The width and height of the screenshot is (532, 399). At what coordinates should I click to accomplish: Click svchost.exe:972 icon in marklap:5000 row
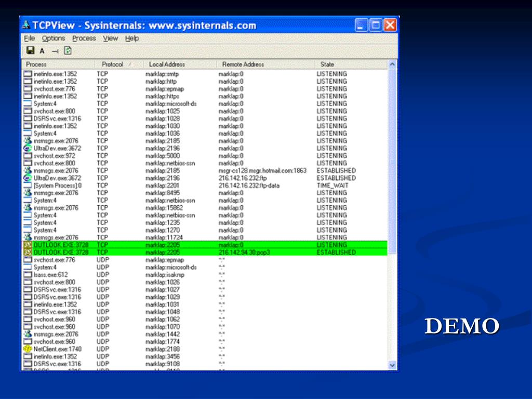coord(28,156)
